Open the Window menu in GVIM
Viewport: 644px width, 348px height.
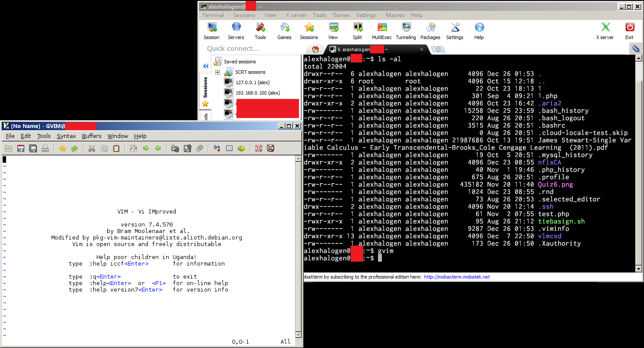[118, 136]
